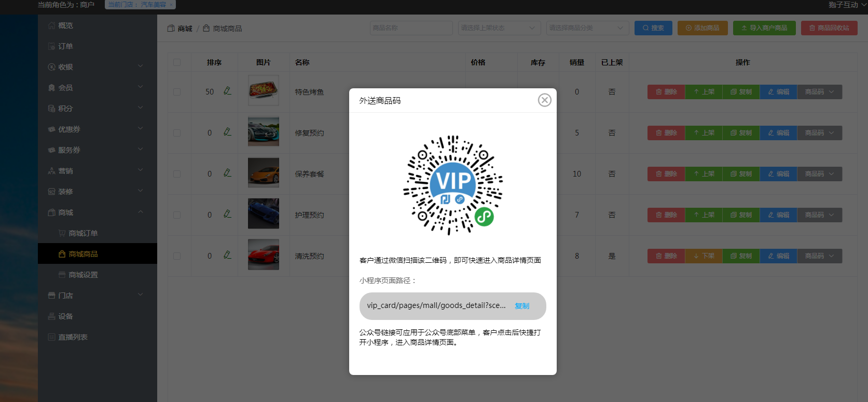Close the 汽车美容 store tag
The image size is (868, 402).
(x=171, y=5)
